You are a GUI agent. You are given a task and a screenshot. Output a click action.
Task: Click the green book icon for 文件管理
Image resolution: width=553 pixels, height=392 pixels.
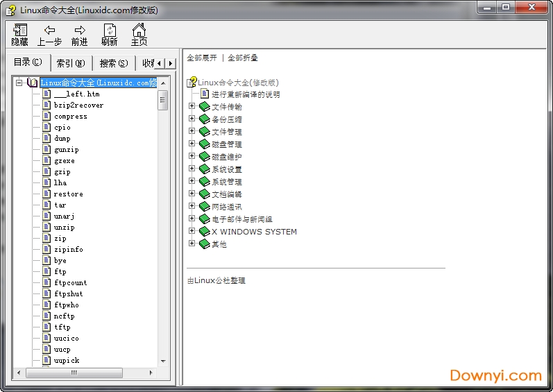point(204,132)
